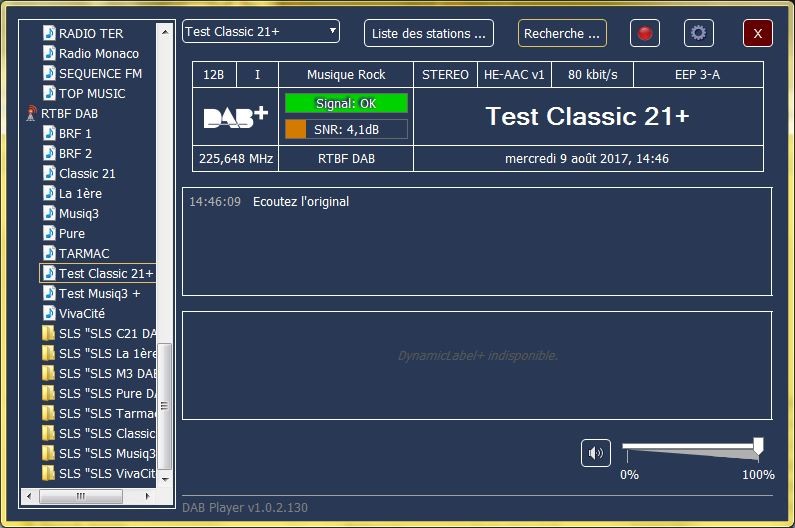Select Test Classic 21+ in station tree
This screenshot has width=795, height=528.
(x=98, y=273)
